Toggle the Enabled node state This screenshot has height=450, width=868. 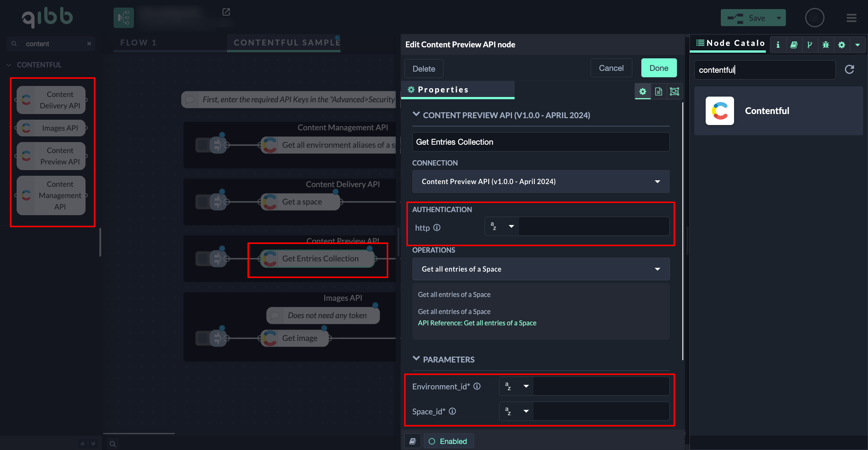pos(448,441)
